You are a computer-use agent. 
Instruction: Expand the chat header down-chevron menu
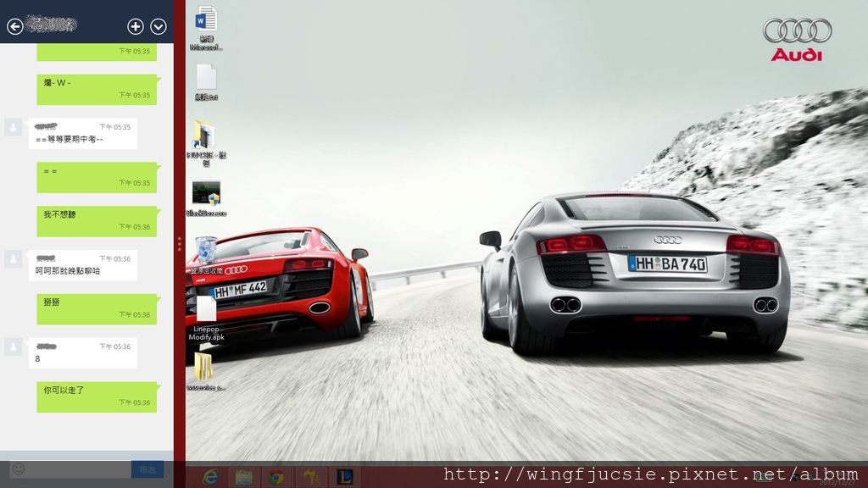159,26
